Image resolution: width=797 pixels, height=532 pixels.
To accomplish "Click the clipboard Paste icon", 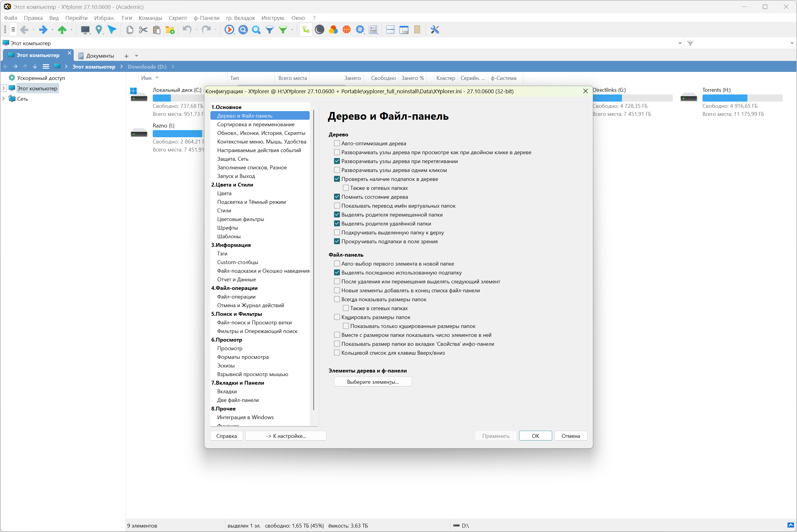I will coord(157,30).
